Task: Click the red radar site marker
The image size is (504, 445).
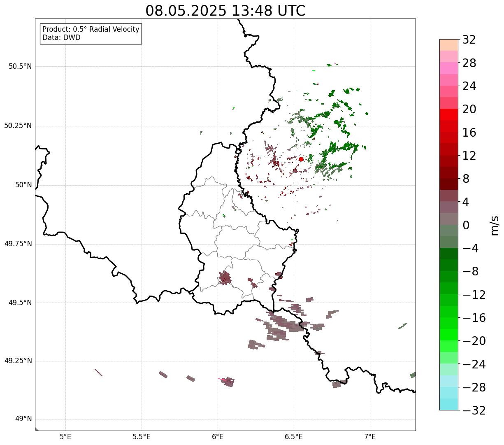Action: pos(301,159)
